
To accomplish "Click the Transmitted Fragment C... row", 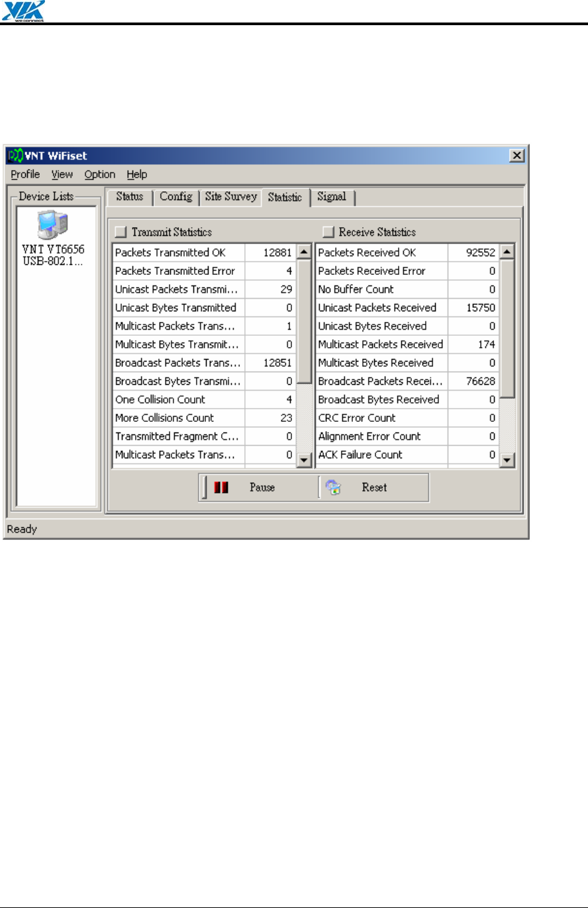I will pos(205,436).
